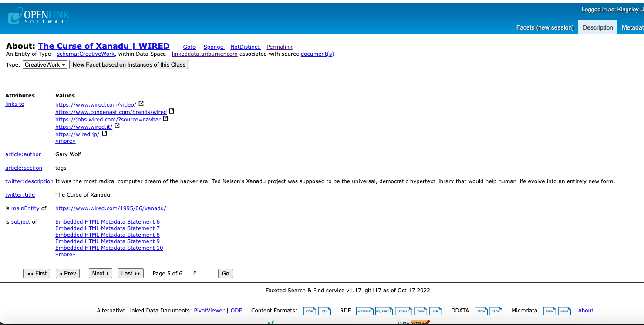
Task: Click the Permalink link
Action: tap(280, 47)
